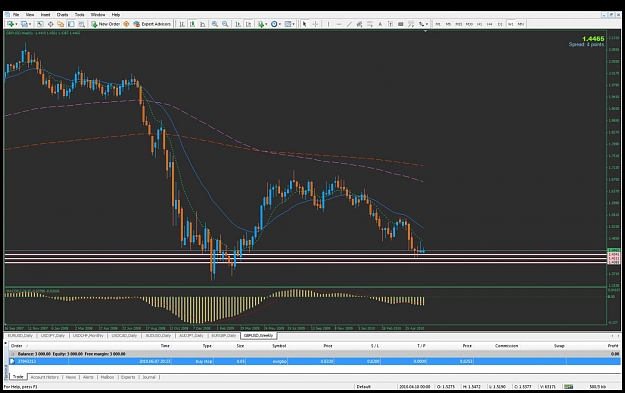Switch to USDCAD,Daily chart tab

coord(124,336)
